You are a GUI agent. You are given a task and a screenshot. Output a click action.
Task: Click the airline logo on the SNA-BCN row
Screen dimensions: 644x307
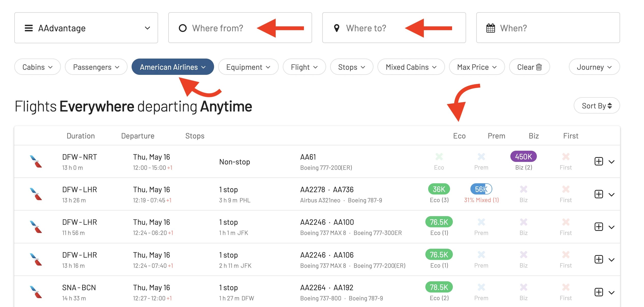[x=36, y=292]
